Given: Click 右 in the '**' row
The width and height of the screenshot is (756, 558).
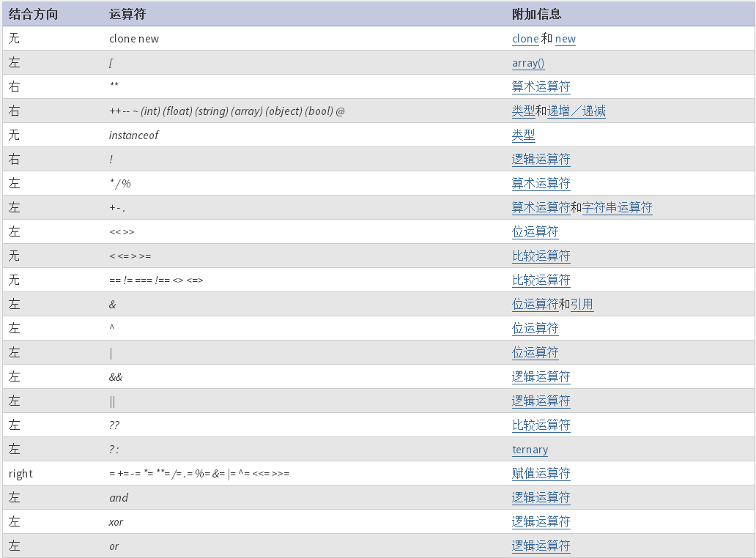Looking at the screenshot, I should pyautogui.click(x=14, y=86).
